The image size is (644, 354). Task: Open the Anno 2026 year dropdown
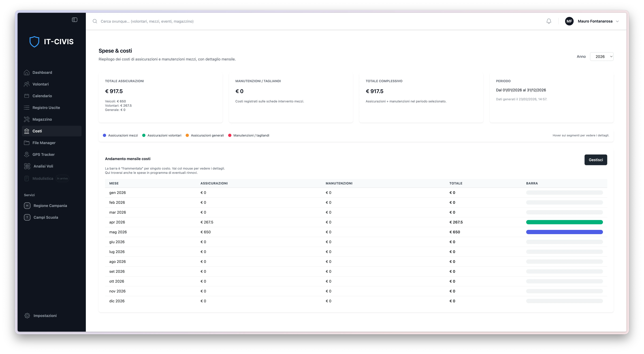tap(601, 57)
